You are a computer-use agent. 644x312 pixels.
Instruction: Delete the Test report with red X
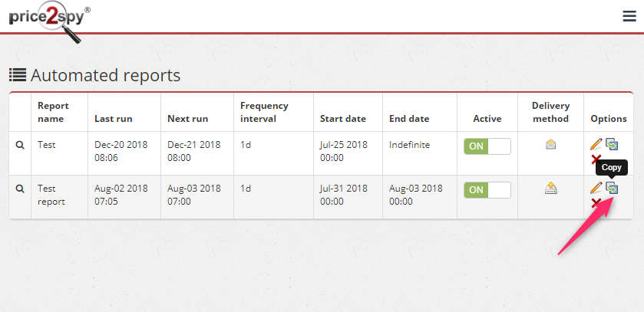596,202
